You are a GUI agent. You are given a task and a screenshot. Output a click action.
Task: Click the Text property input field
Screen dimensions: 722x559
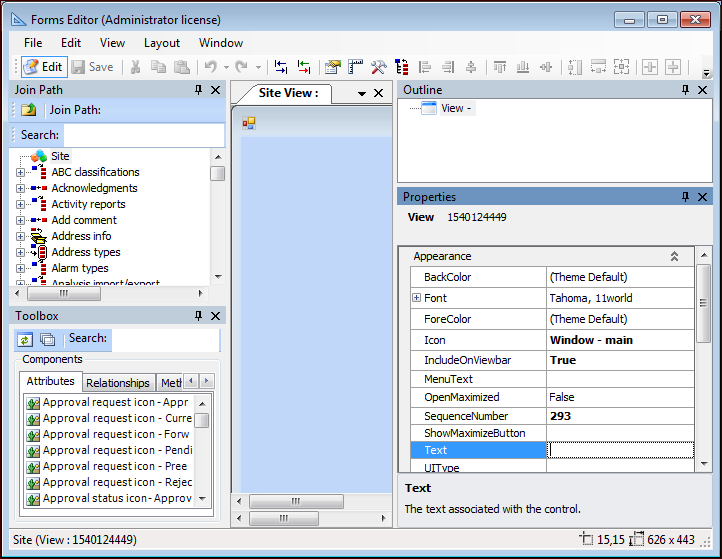coord(620,450)
